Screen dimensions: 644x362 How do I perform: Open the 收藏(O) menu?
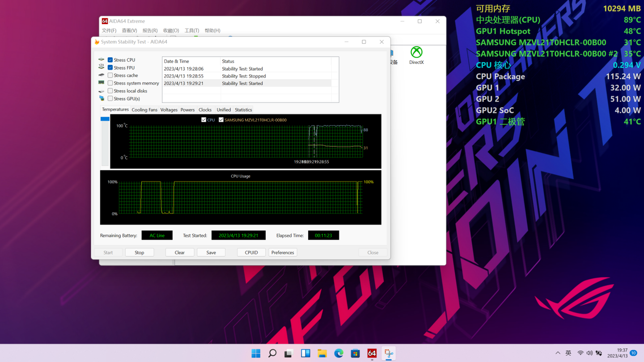(x=171, y=30)
